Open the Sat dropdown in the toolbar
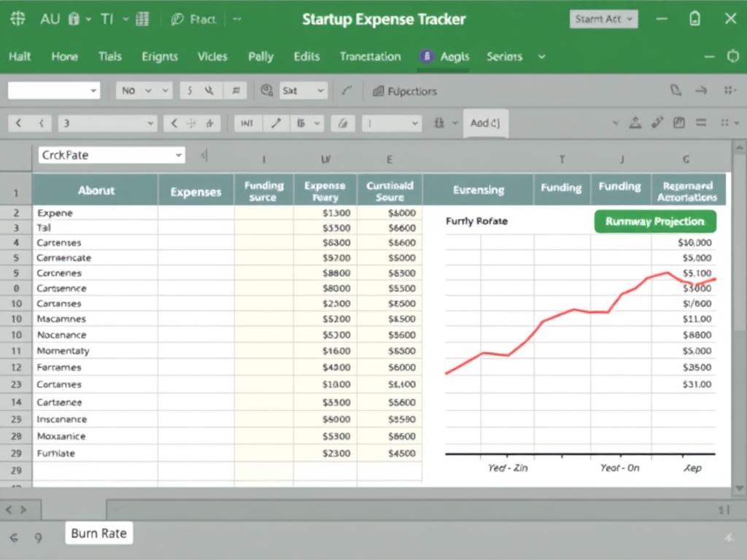This screenshot has height=560, width=747. coord(303,90)
